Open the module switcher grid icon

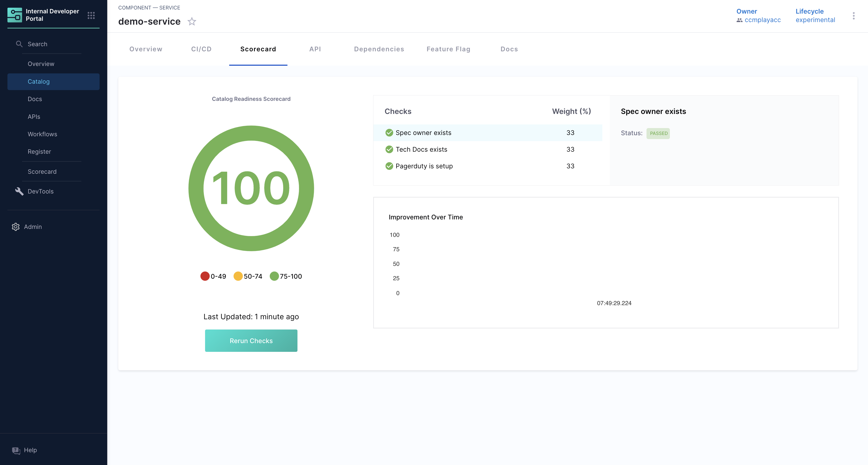[91, 15]
